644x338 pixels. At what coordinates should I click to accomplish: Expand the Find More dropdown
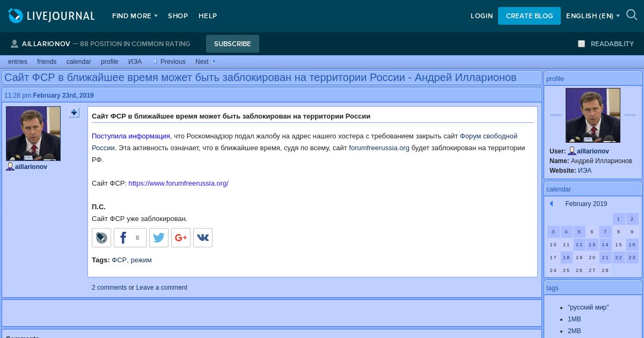[x=135, y=16]
